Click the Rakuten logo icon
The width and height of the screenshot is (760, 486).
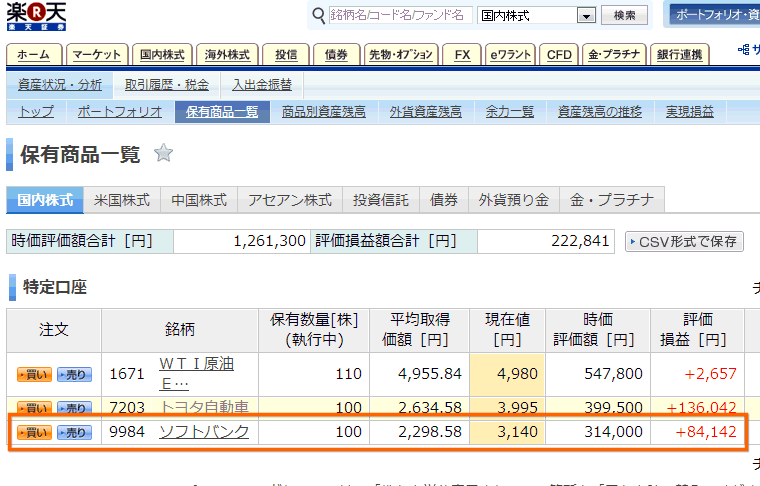coord(39,17)
